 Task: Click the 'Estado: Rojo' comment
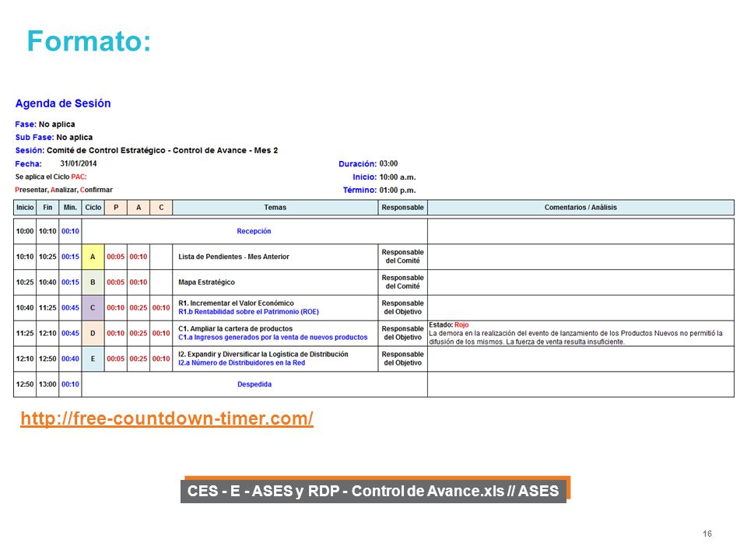click(449, 325)
